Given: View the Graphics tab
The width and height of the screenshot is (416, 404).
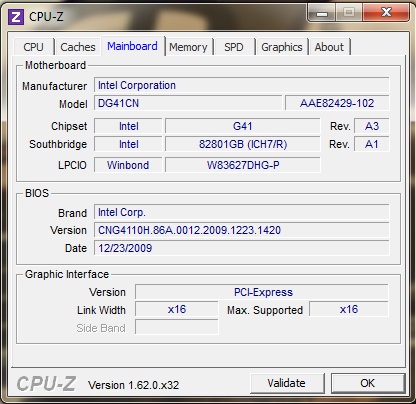Looking at the screenshot, I should tap(282, 47).
